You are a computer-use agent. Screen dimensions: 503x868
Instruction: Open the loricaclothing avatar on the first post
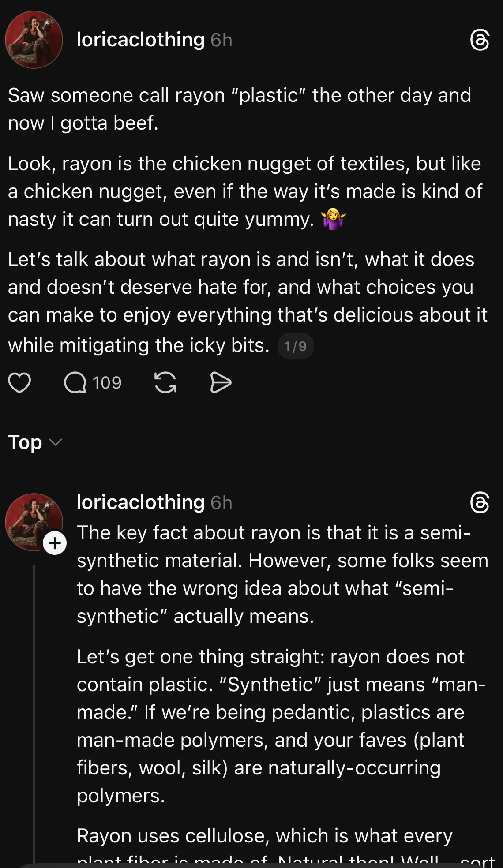pos(34,40)
